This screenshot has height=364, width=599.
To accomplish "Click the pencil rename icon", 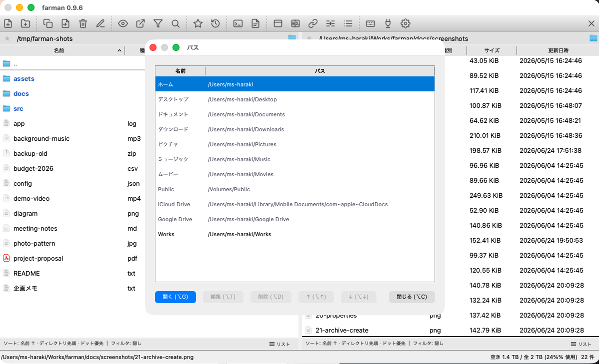I will [100, 23].
